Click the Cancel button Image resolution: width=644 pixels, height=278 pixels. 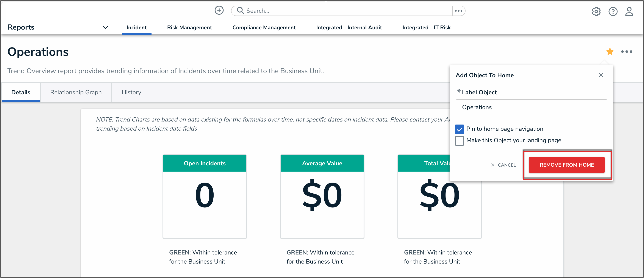(x=503, y=165)
